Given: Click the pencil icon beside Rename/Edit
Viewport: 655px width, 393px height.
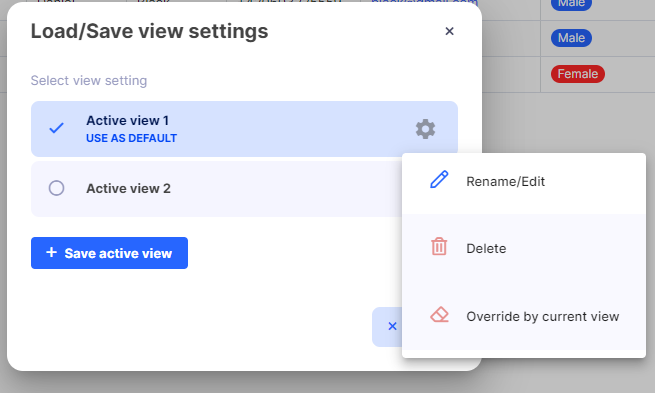Looking at the screenshot, I should [x=439, y=180].
